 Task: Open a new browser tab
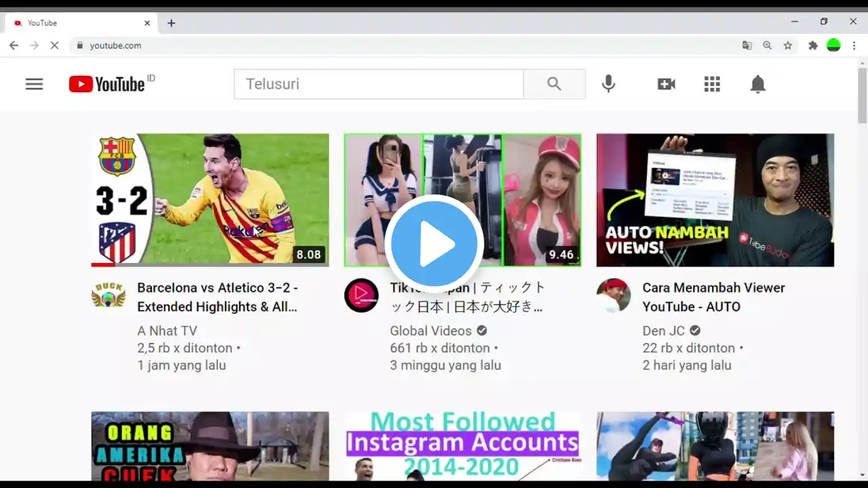coord(171,23)
